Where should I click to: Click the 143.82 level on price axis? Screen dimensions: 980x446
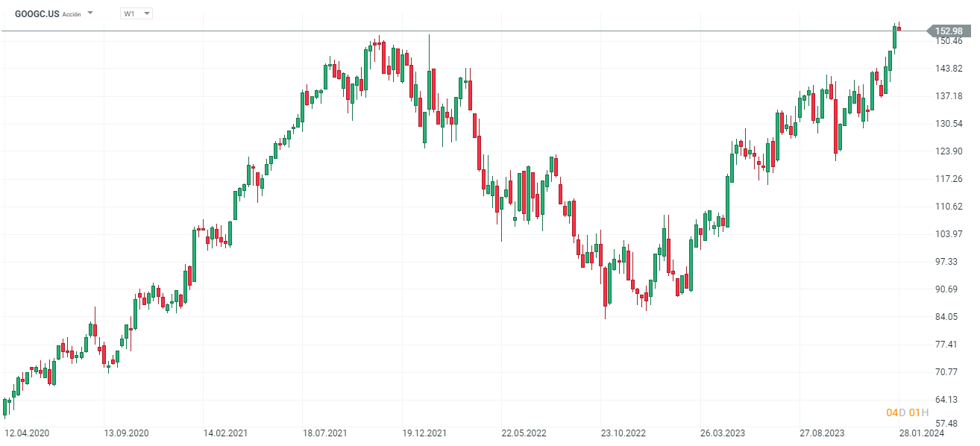[x=951, y=69]
